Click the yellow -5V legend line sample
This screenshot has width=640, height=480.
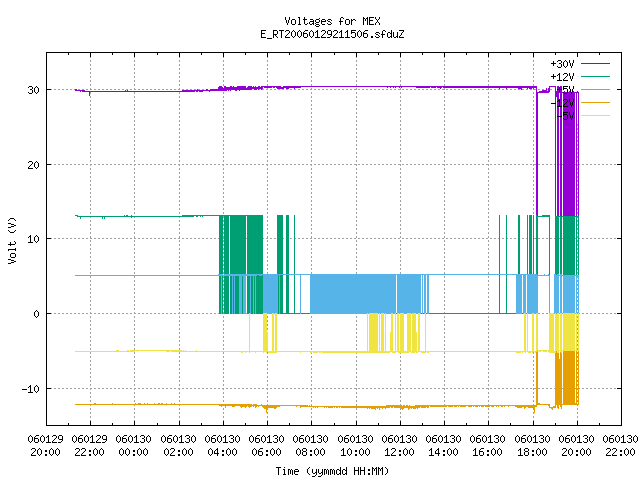point(595,116)
